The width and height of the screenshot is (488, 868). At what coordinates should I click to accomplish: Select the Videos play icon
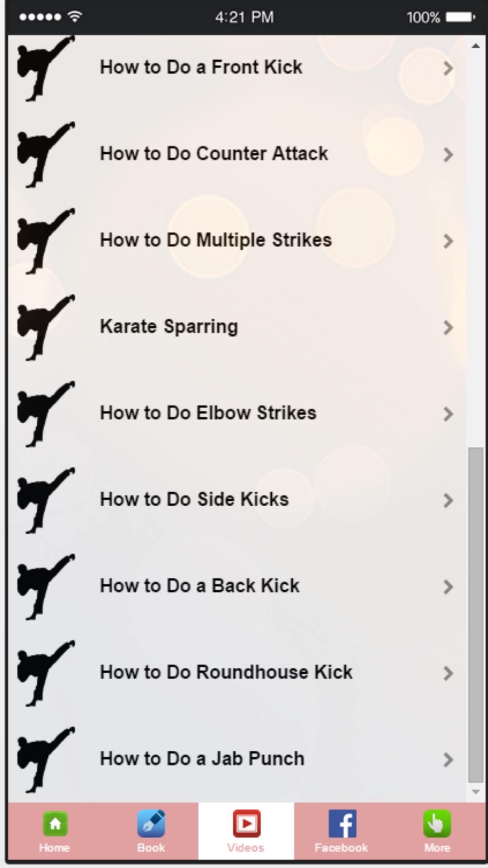[x=246, y=824]
